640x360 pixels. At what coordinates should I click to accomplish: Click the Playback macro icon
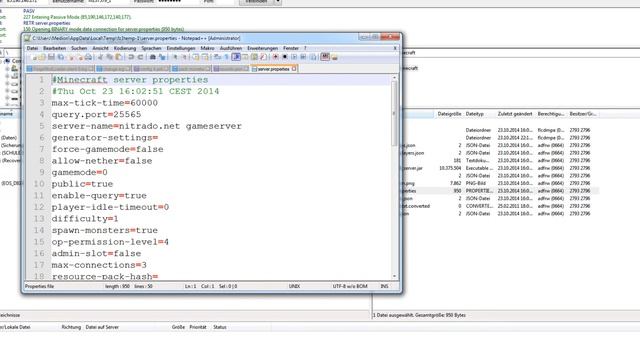click(x=293, y=57)
